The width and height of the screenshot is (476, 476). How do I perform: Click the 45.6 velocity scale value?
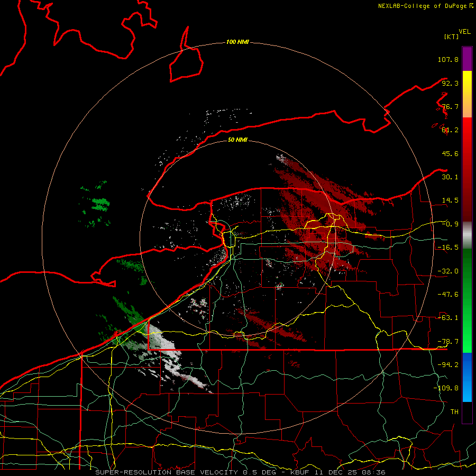(x=450, y=153)
